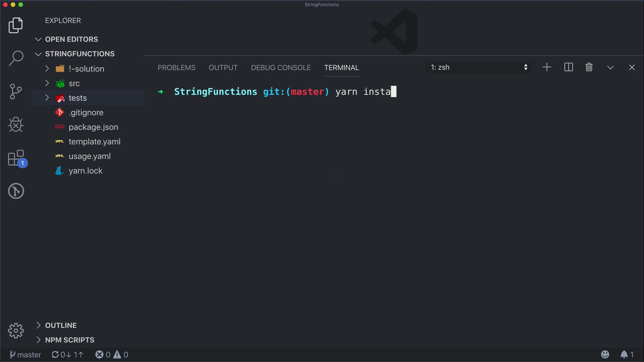Expand the OUTLINE section
Image resolution: width=644 pixels, height=362 pixels.
click(61, 325)
